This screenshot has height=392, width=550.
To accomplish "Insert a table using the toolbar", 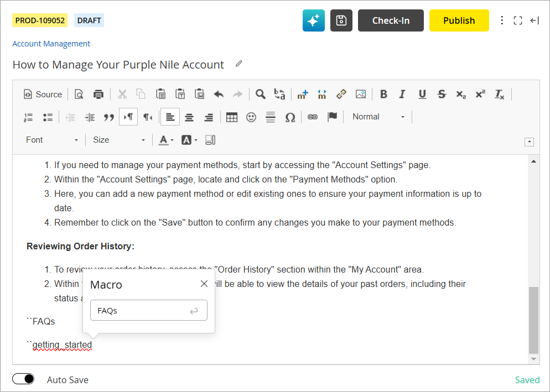I will click(232, 117).
